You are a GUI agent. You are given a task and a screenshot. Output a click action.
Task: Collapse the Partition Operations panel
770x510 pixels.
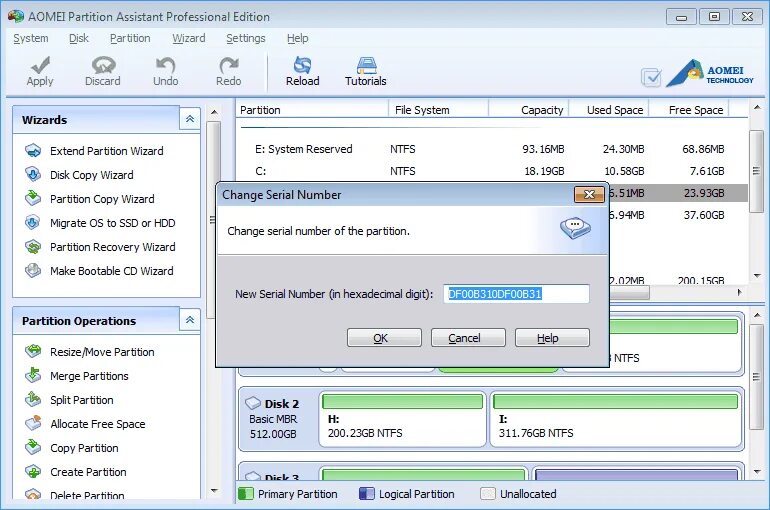(x=190, y=321)
